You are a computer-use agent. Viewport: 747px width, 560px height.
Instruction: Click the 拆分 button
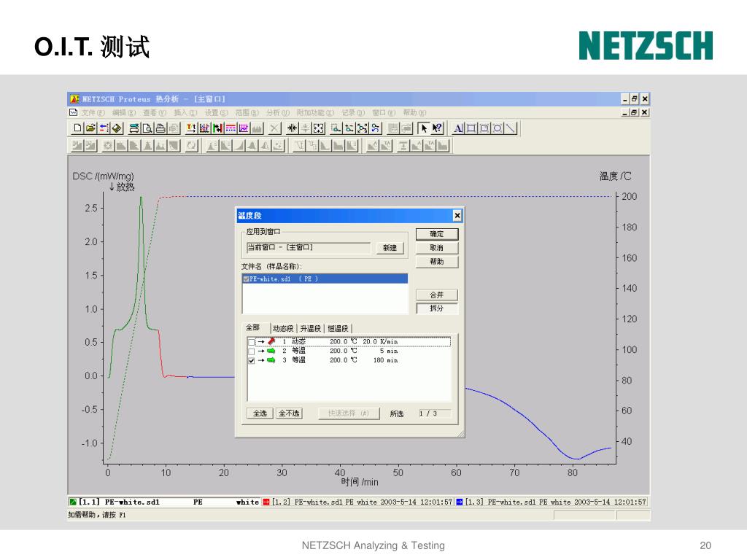pyautogui.click(x=437, y=308)
